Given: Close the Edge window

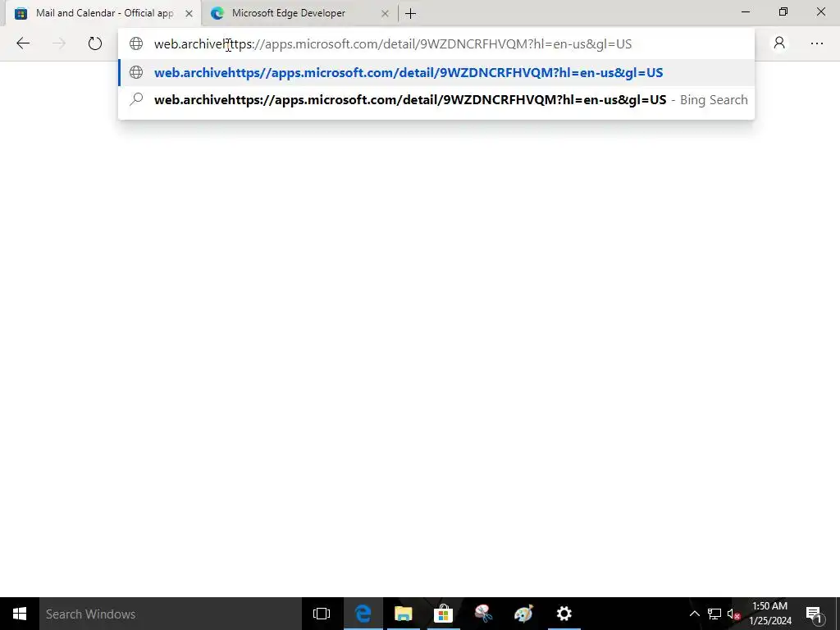Looking at the screenshot, I should tap(820, 11).
